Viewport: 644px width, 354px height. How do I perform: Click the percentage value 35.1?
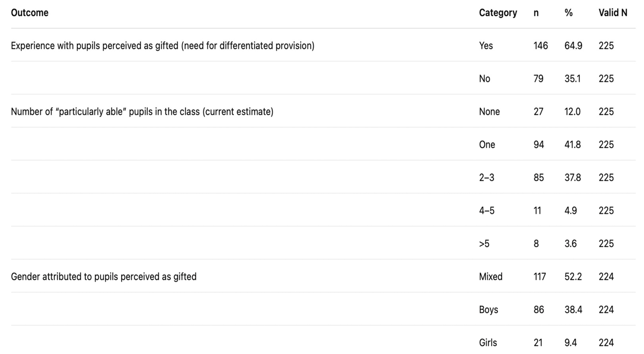(572, 79)
